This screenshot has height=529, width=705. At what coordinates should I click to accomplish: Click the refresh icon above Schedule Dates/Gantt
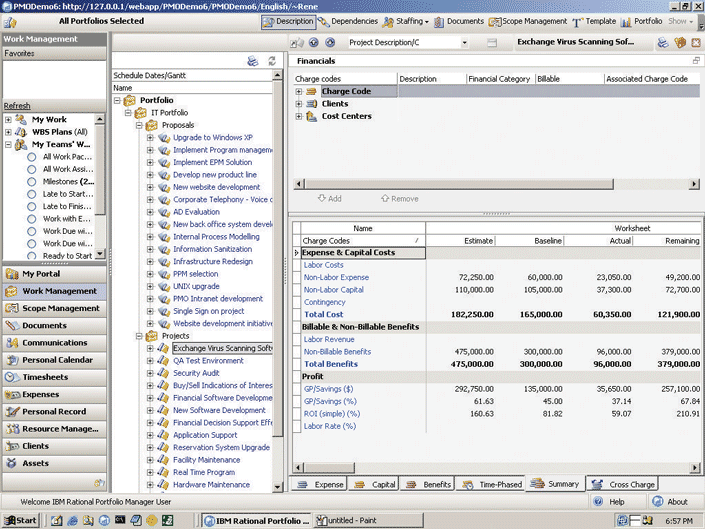point(271,62)
